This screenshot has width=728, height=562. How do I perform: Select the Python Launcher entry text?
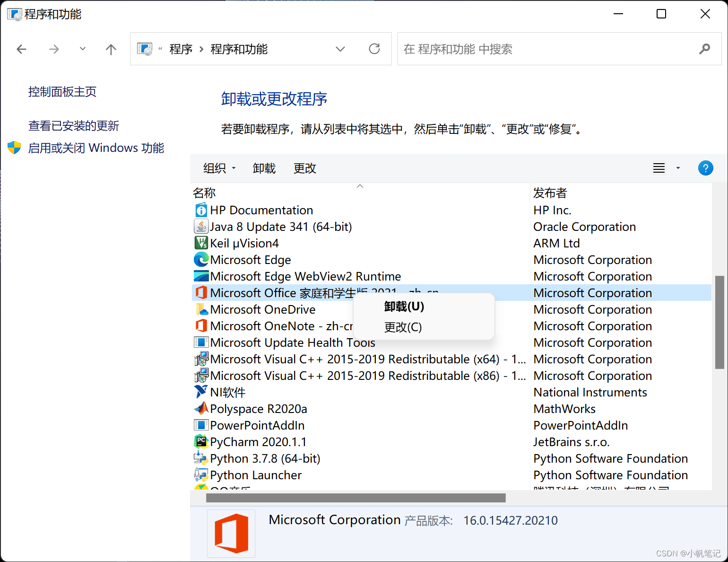pyautogui.click(x=256, y=475)
